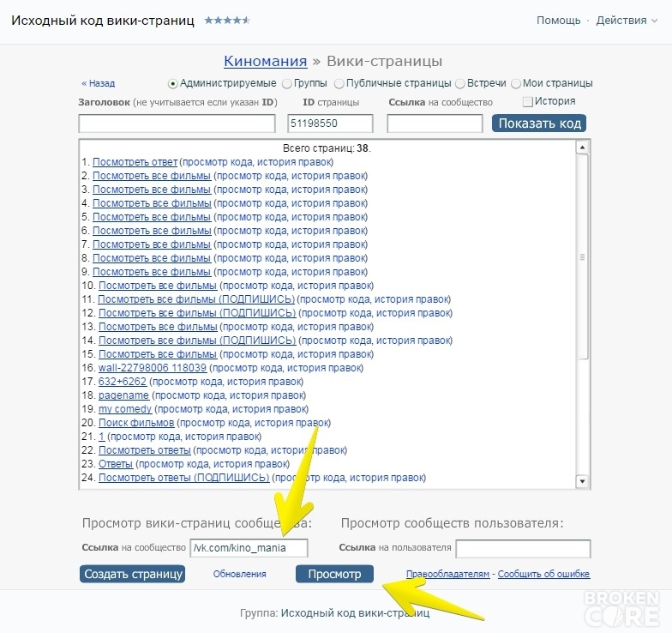Open Посмотреть все фильмы in row 7
This screenshot has width=672, height=633.
152,244
